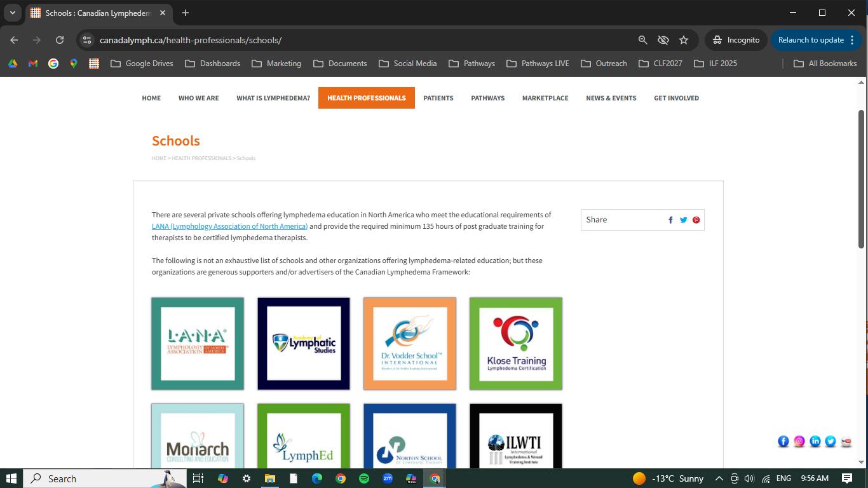
Task: Open the Monarch Consulting and Education thumbnail
Action: click(x=198, y=436)
